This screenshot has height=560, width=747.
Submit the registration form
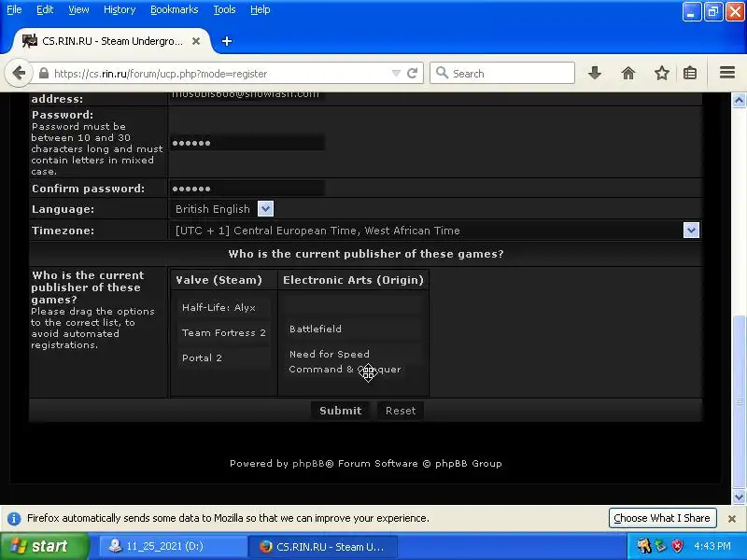[340, 411]
